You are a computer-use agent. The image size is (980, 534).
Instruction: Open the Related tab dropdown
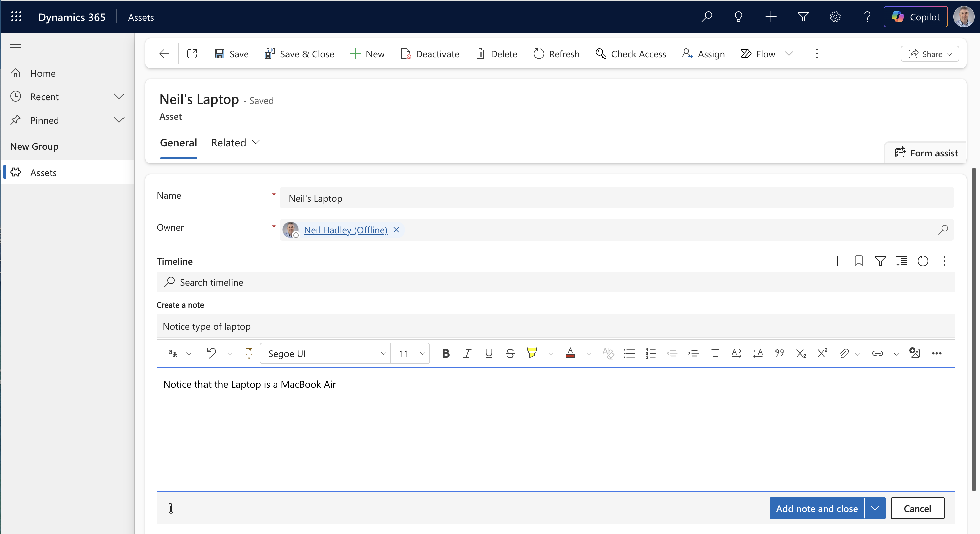pos(236,142)
